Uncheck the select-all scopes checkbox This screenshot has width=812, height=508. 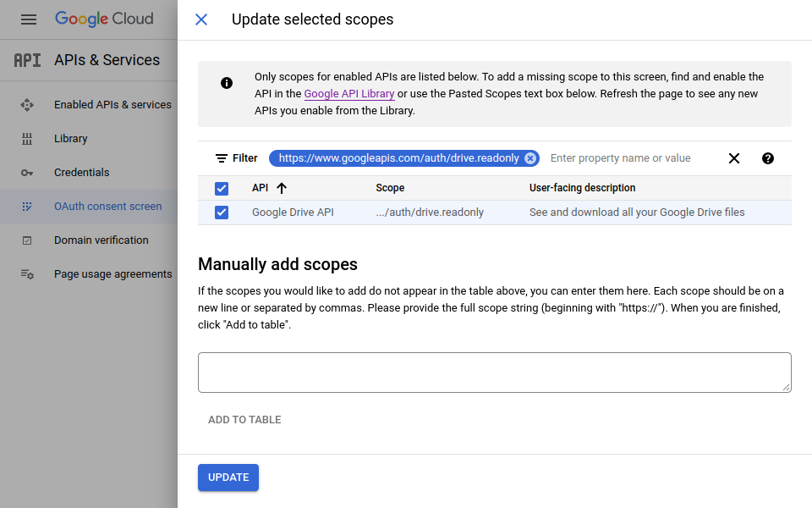[x=222, y=188]
